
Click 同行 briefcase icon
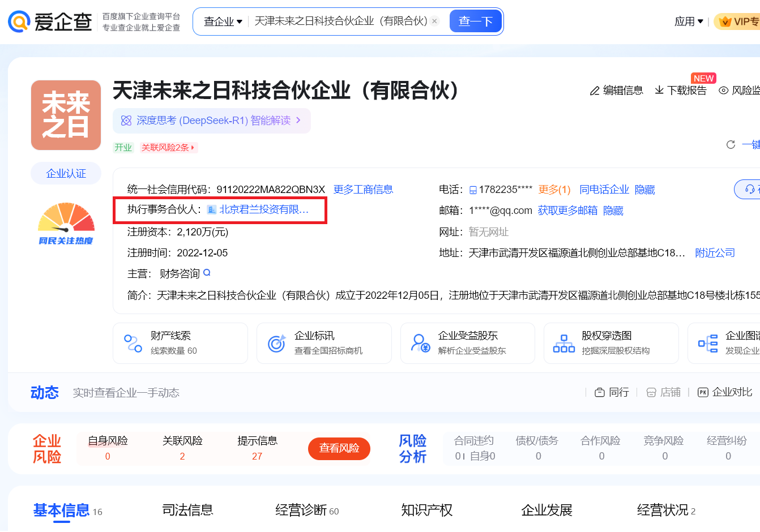(x=600, y=392)
